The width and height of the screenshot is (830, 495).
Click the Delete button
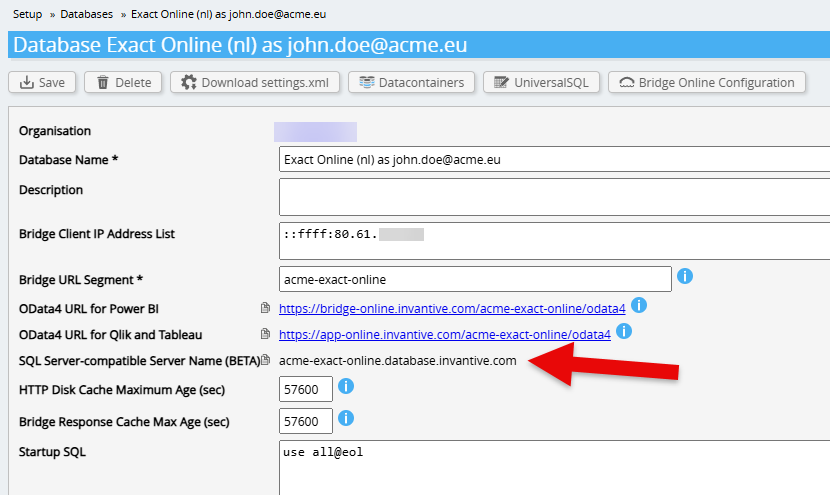click(123, 83)
